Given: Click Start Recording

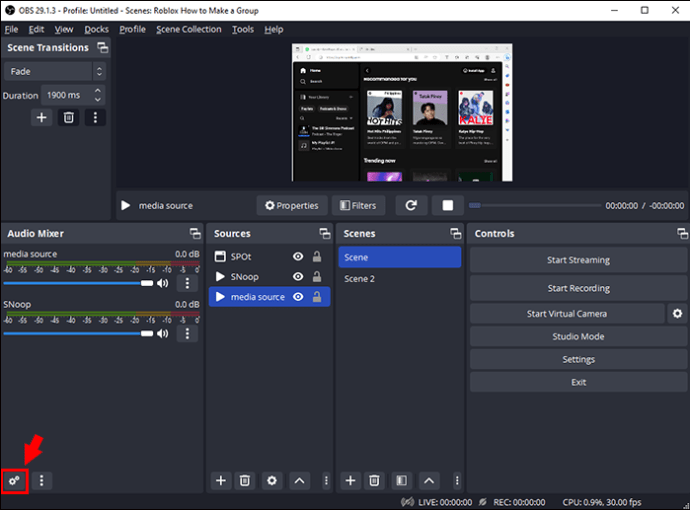Looking at the screenshot, I should [x=578, y=288].
